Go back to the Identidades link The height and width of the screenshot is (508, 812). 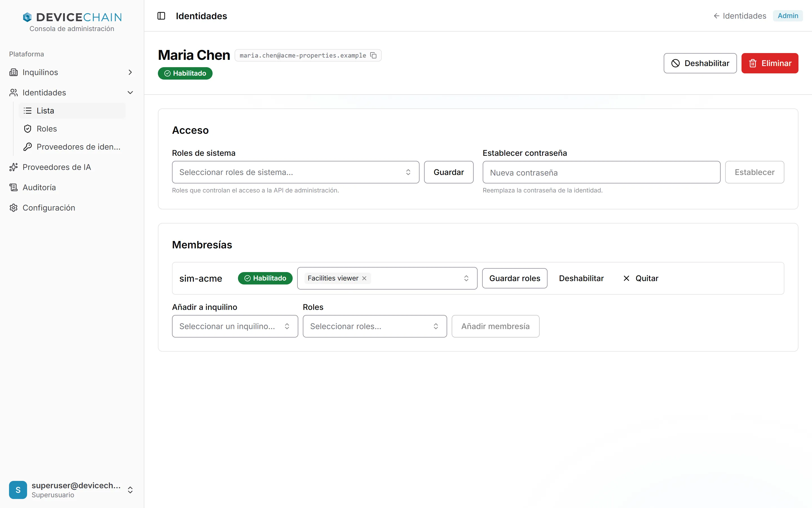(x=740, y=16)
